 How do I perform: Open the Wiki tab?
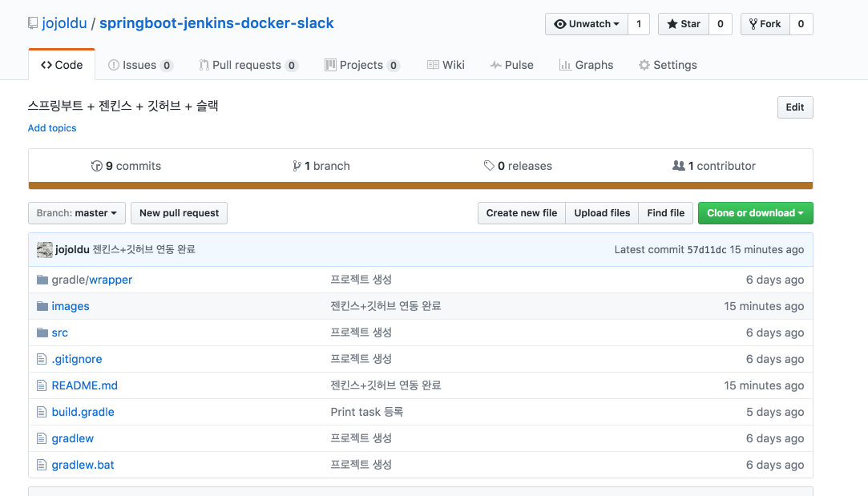click(446, 65)
